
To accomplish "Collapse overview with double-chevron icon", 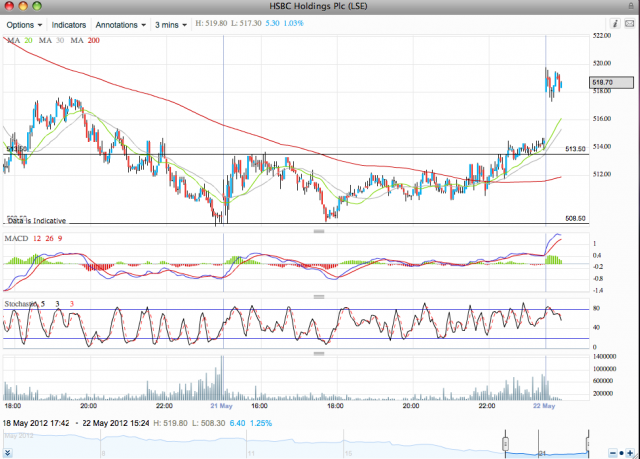I will tap(8, 452).
